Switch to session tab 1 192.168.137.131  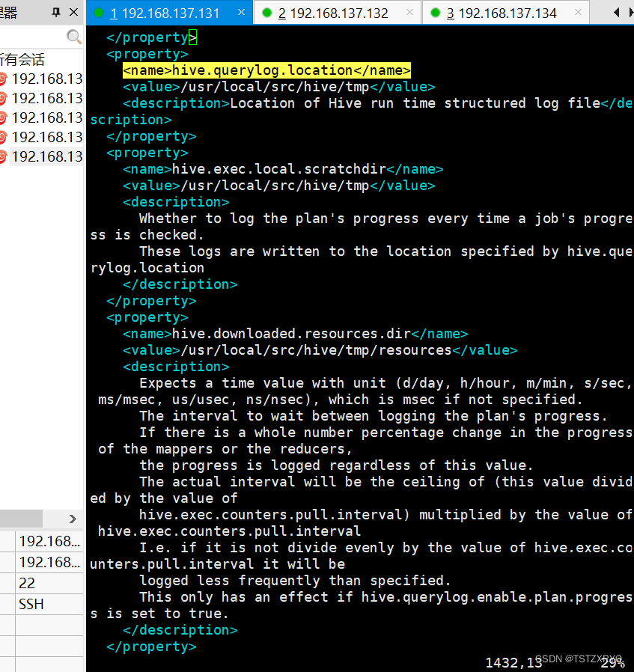(x=169, y=13)
